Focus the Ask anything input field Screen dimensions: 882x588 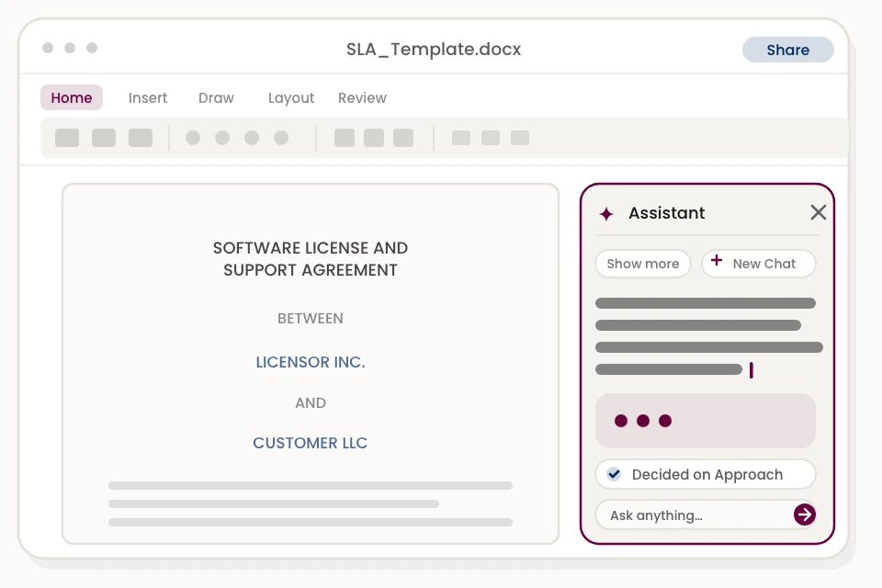click(706, 514)
